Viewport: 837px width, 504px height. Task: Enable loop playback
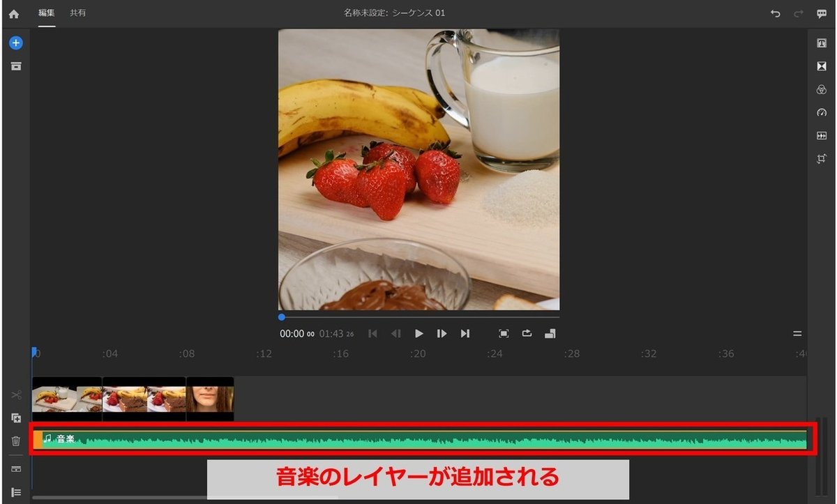(527, 333)
